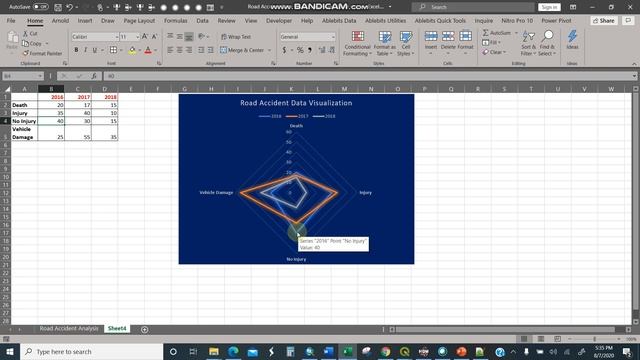Open Cell Styles gallery
This screenshot has width=640, height=360.
(405, 43)
